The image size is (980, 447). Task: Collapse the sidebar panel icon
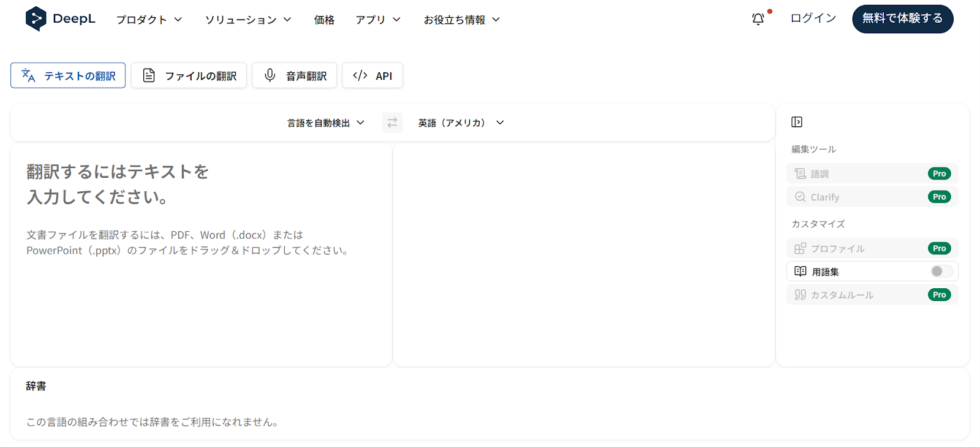tap(796, 122)
